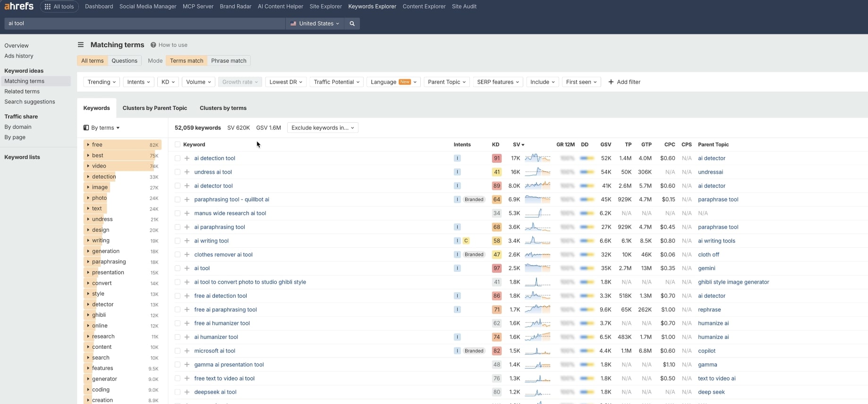Click the By terms panel icon

[x=86, y=128]
